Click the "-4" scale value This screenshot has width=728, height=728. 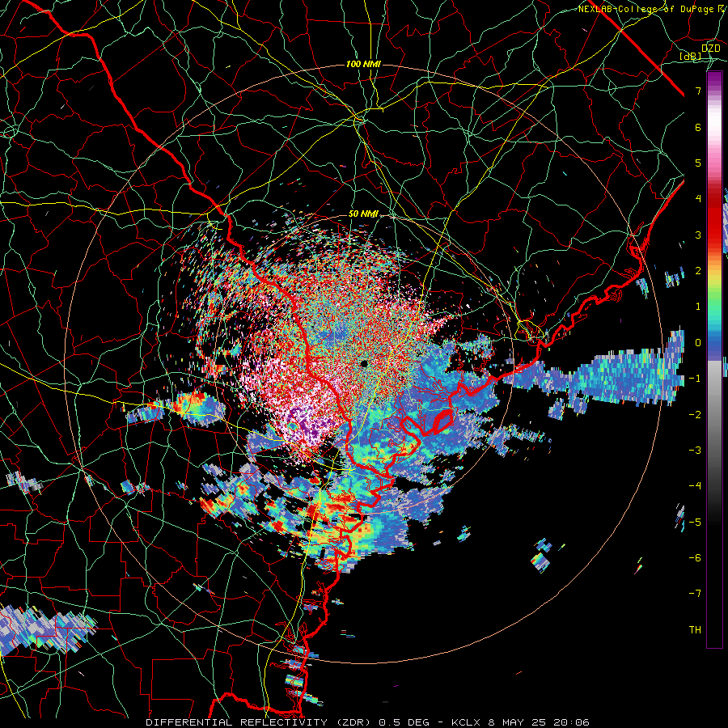tap(695, 485)
